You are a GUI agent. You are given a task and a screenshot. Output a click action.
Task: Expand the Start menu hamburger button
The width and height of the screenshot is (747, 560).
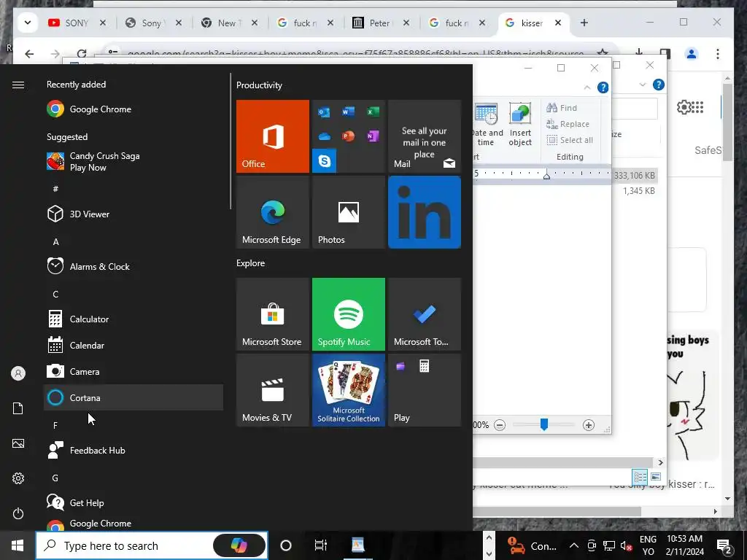tap(18, 85)
